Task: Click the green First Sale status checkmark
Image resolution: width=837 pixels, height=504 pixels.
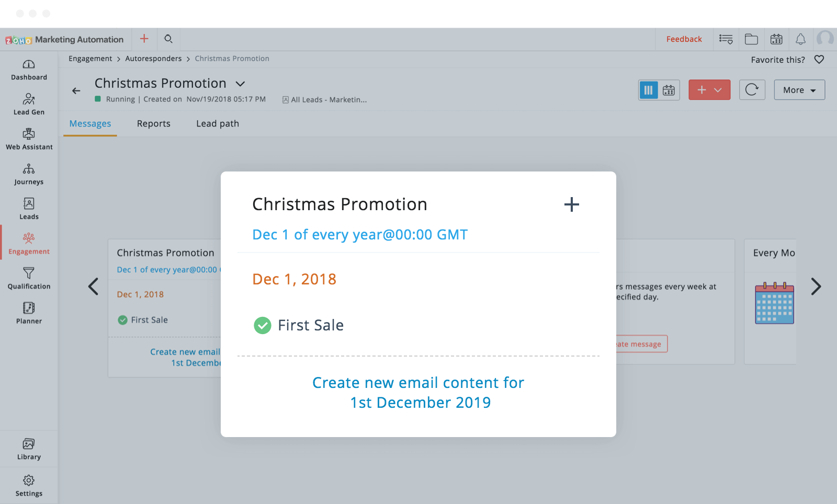Action: pyautogui.click(x=263, y=326)
